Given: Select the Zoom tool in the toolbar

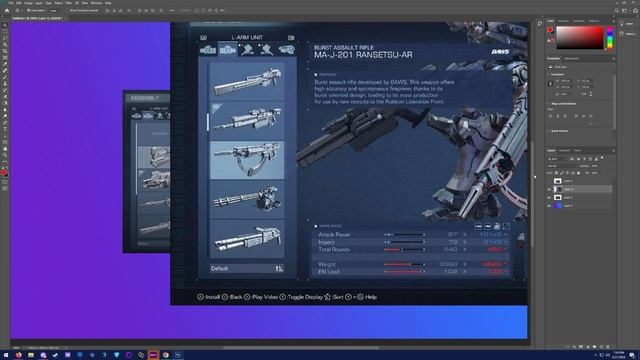Looking at the screenshot, I should click(4, 156).
